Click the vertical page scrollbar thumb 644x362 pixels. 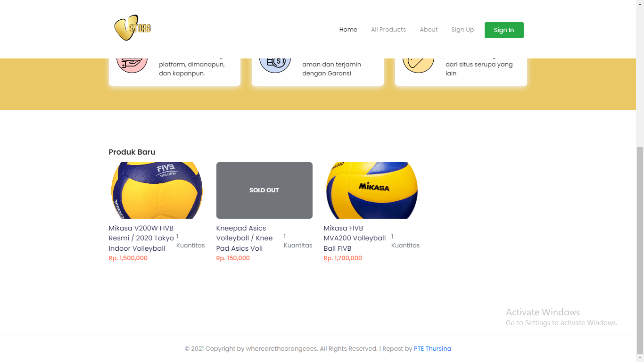point(640,250)
